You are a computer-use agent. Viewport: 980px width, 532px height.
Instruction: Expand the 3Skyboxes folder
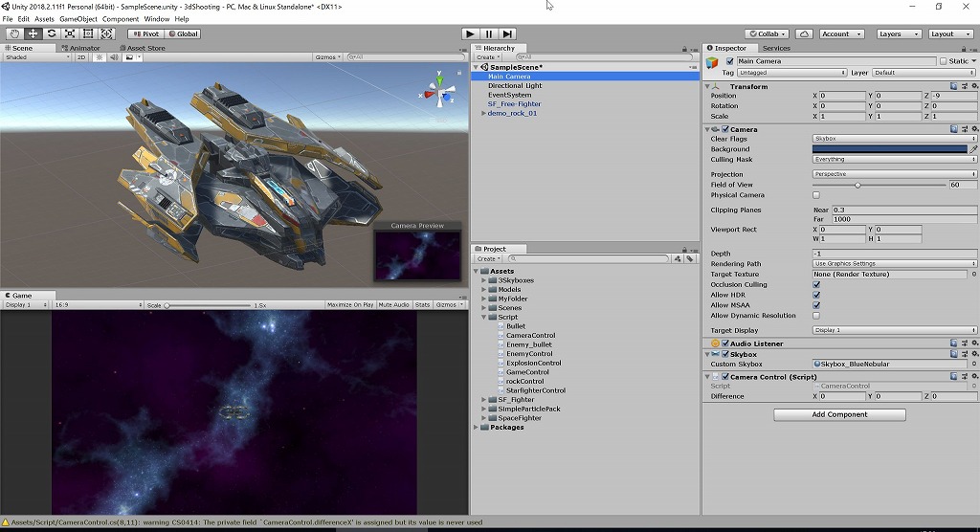(483, 280)
